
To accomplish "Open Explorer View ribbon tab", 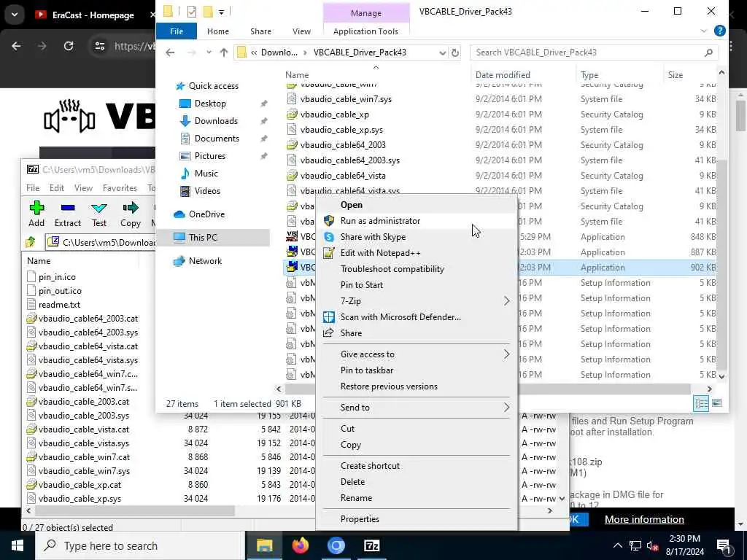I will pos(301,31).
